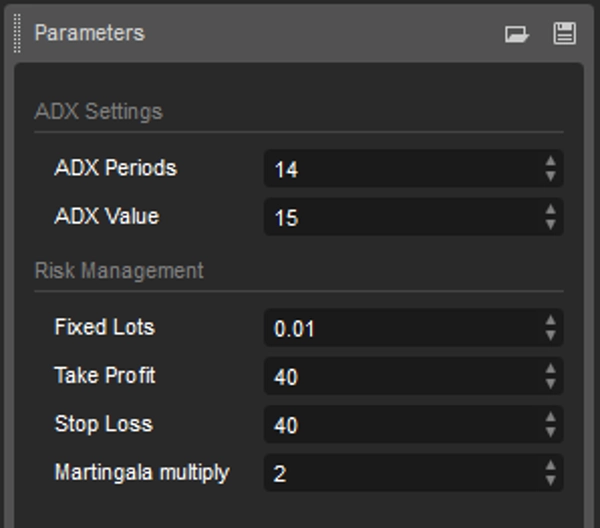Increase Martingala multiply with up arrow
The height and width of the screenshot is (528, 600).
point(550,465)
